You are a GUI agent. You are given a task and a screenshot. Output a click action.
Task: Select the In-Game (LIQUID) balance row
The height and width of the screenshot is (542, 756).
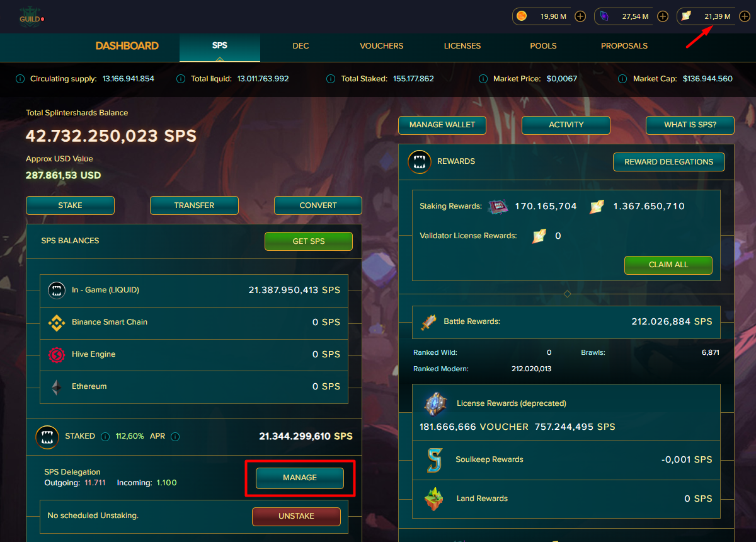194,290
